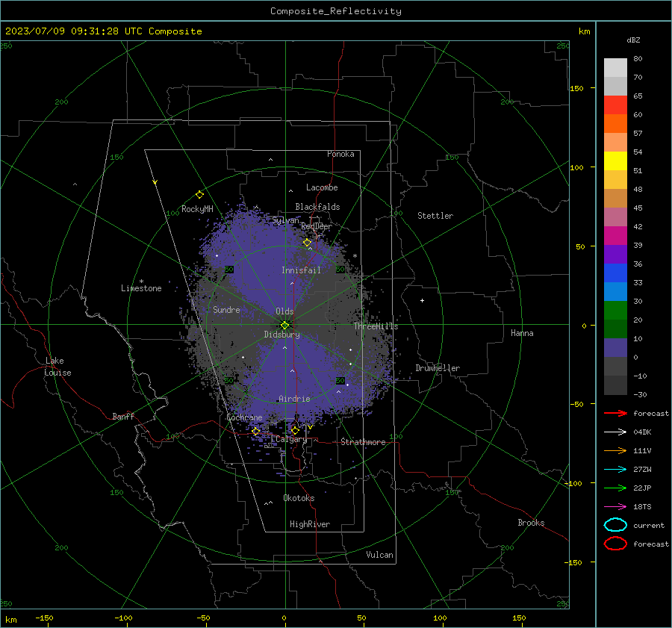Click the orange 111V arrow icon
Screen dimensions: 672x628
[615, 450]
